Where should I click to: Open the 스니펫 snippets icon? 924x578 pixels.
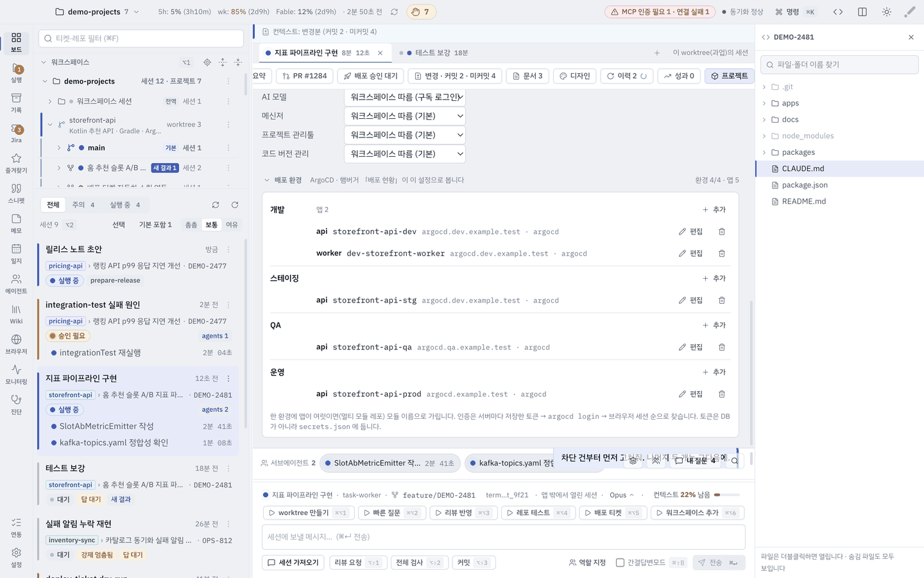click(16, 193)
